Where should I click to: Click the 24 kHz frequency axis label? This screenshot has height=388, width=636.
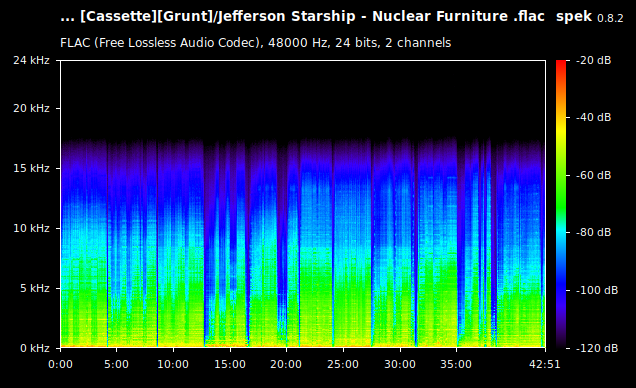click(31, 60)
